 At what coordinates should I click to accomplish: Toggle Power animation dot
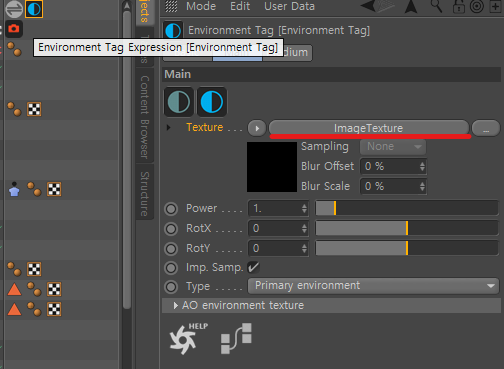tap(171, 209)
